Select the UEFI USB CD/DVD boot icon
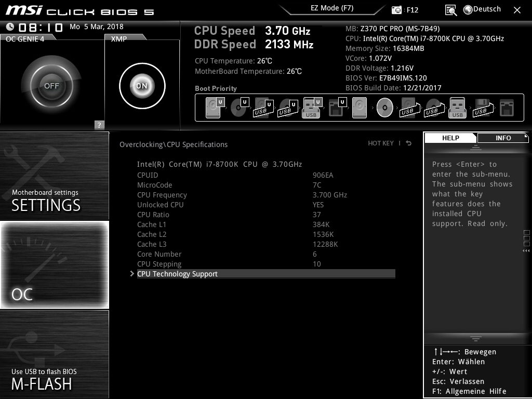The width and height of the screenshot is (532, 399). point(288,108)
